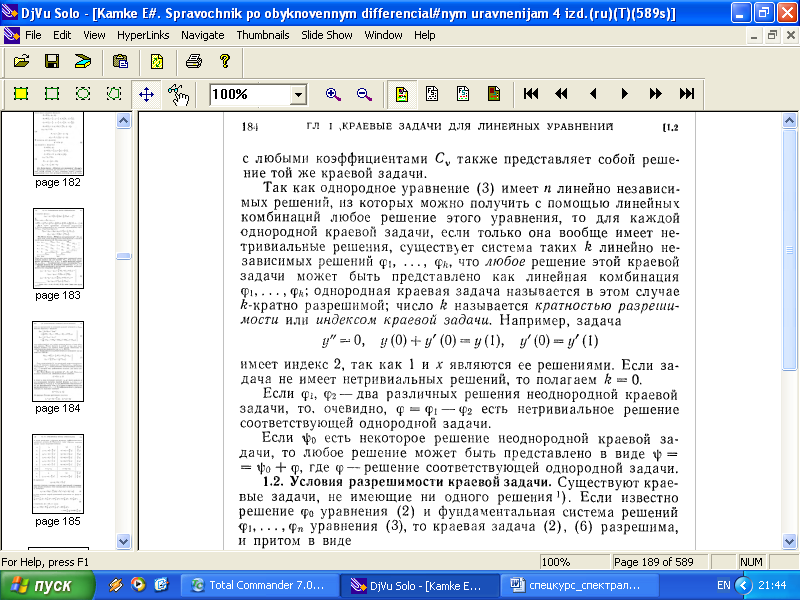This screenshot has height=600, width=800.
Task: Select the circular selection tool
Action: click(x=83, y=94)
